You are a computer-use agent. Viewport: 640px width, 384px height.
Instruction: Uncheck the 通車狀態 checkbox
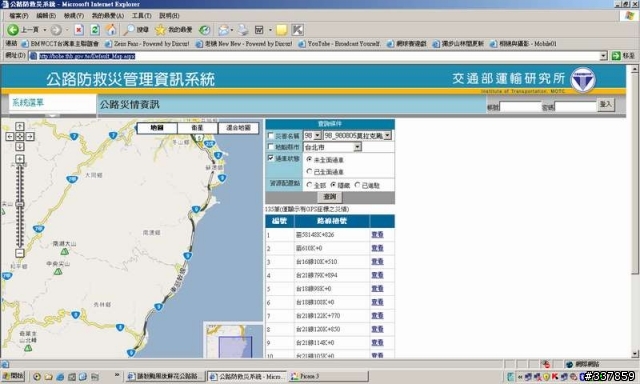pyautogui.click(x=270, y=158)
